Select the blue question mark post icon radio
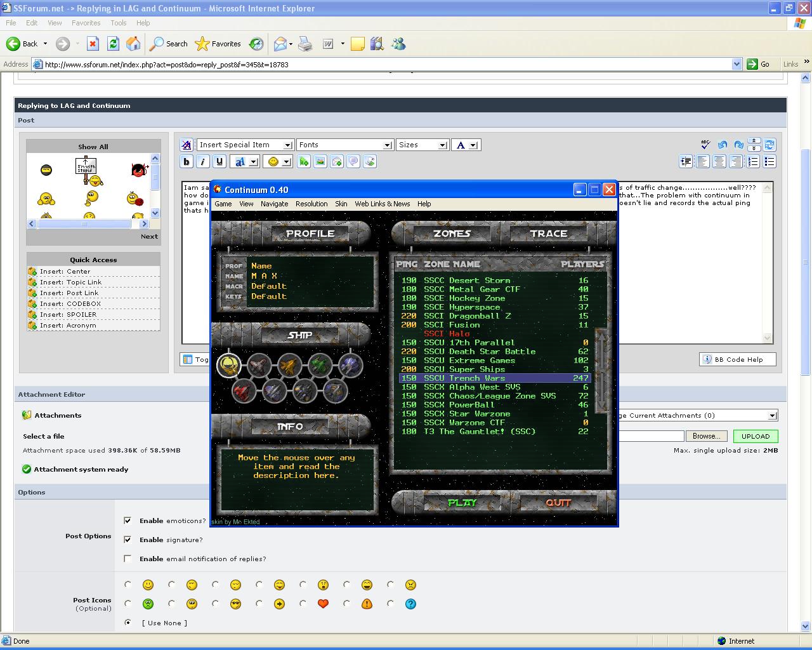The image size is (812, 650). (x=390, y=604)
